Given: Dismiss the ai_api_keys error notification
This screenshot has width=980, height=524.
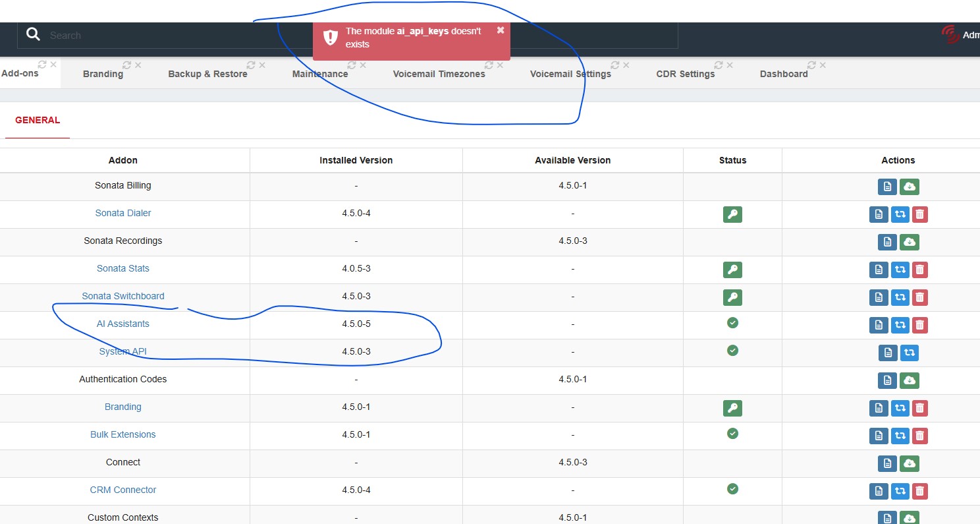Looking at the screenshot, I should click(x=501, y=30).
